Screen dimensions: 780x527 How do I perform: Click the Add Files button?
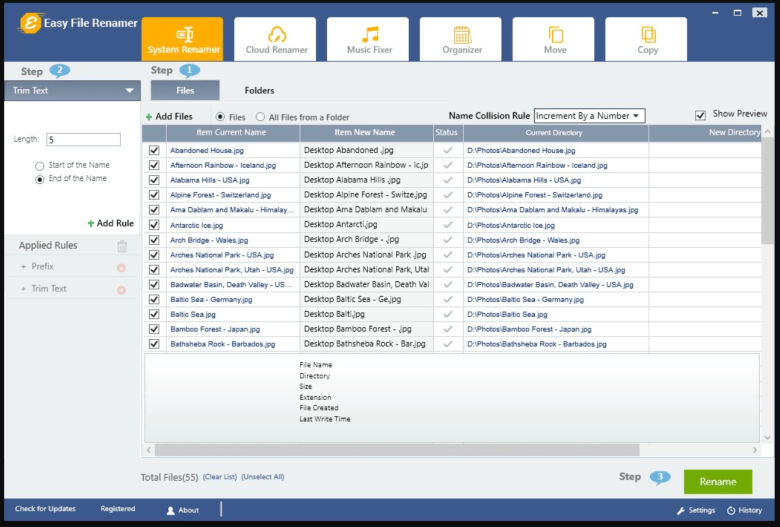[x=169, y=116]
